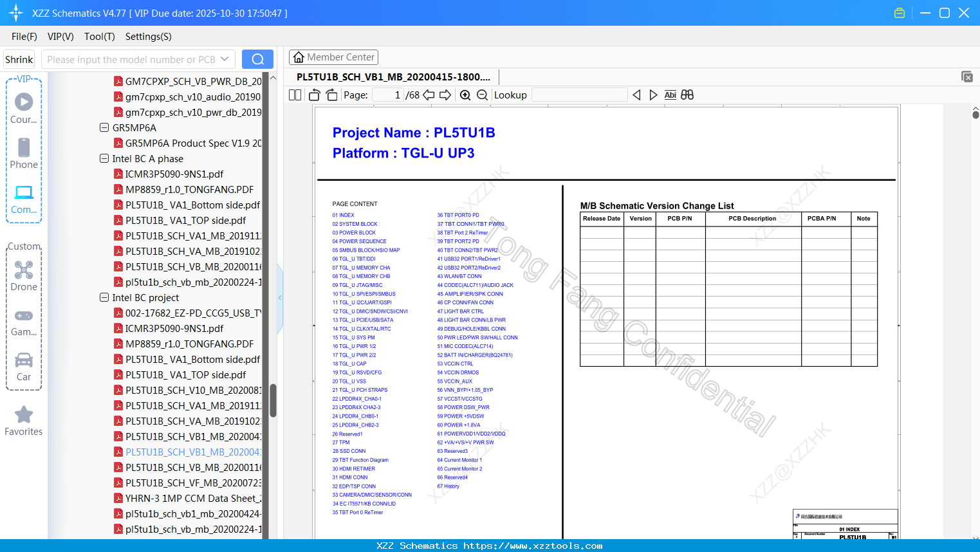Image resolution: width=980 pixels, height=552 pixels.
Task: Click the file tree vertical scrollbar thumb
Action: coord(273,400)
